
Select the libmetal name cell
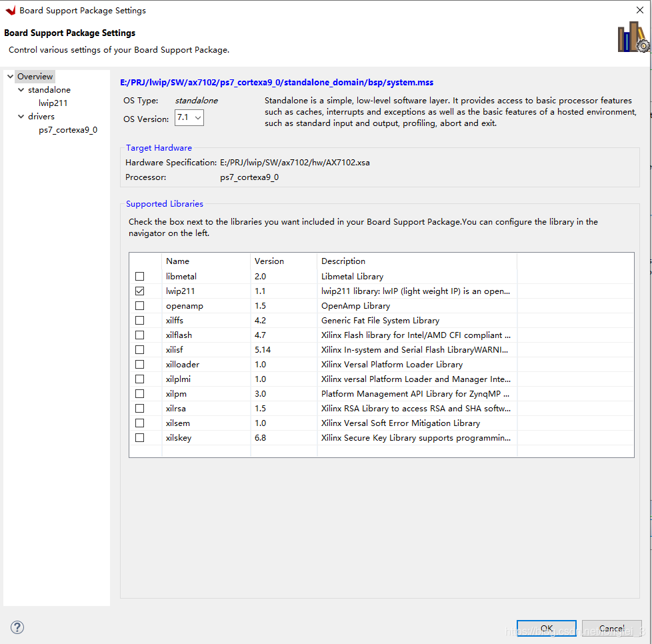click(181, 277)
